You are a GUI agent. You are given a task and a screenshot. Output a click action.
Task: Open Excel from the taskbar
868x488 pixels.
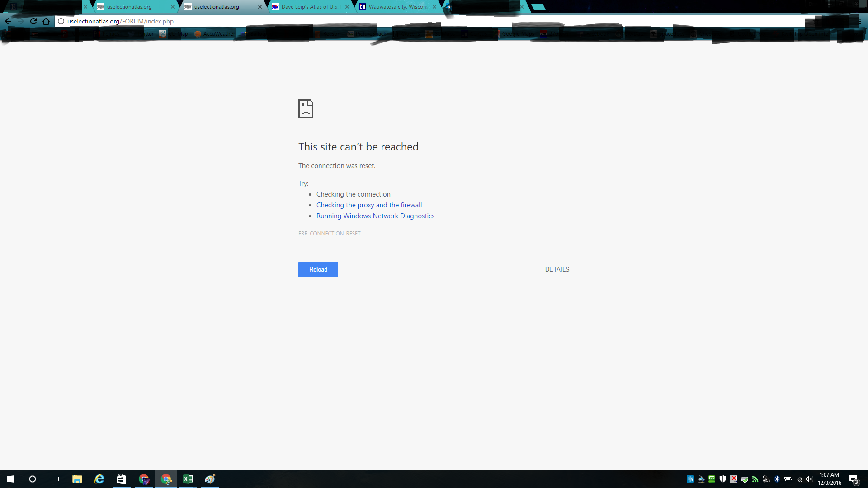click(x=188, y=479)
